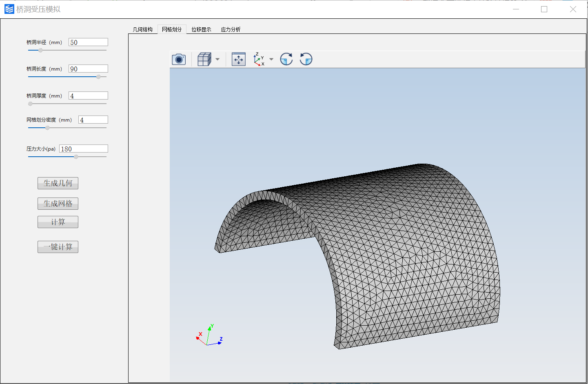This screenshot has width=588, height=384.
Task: Click the 计算 button
Action: click(58, 222)
